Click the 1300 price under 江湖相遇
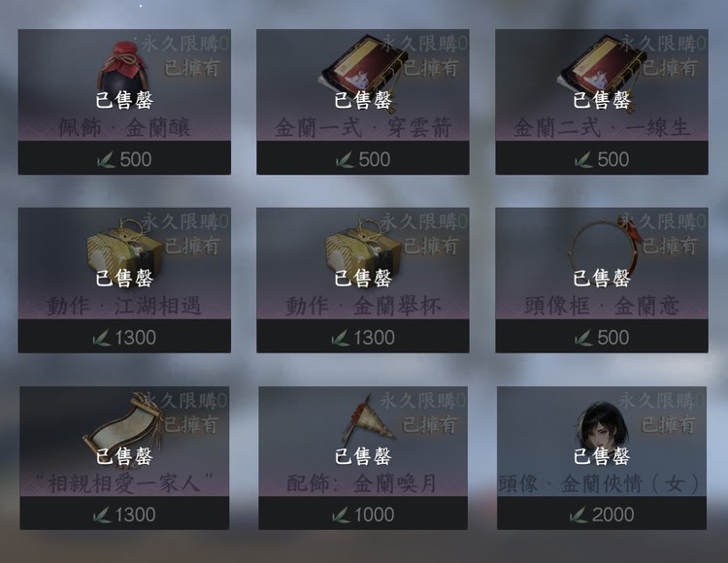The height and width of the screenshot is (563, 728). click(x=124, y=338)
